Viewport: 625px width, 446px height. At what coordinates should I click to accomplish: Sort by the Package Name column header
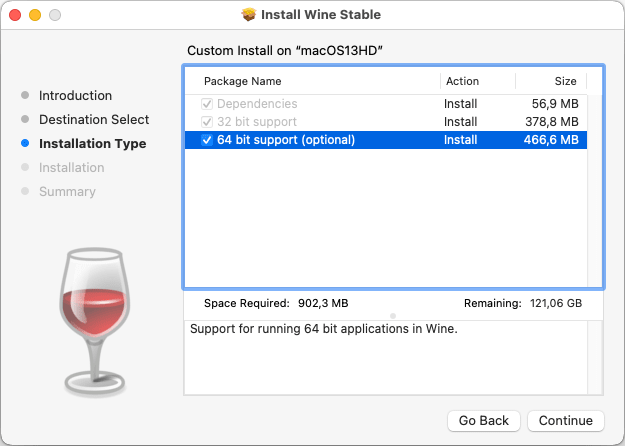242,81
